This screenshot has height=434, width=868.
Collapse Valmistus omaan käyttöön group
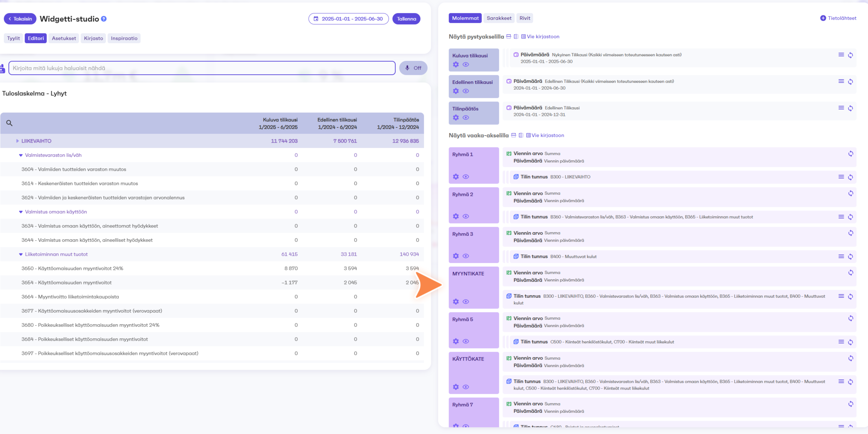coord(21,212)
